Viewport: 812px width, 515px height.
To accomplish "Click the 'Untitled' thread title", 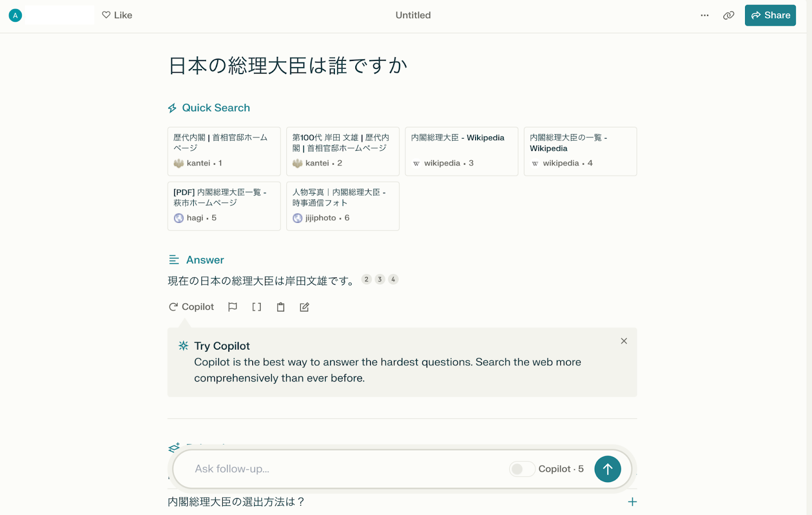I will click(x=413, y=15).
